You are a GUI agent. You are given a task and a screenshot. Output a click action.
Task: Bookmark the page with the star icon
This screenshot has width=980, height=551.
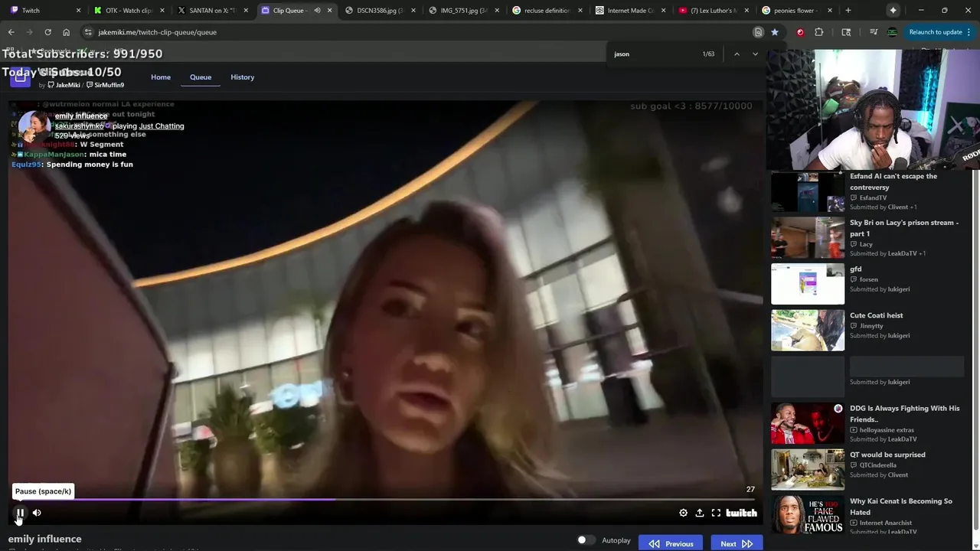(x=775, y=32)
